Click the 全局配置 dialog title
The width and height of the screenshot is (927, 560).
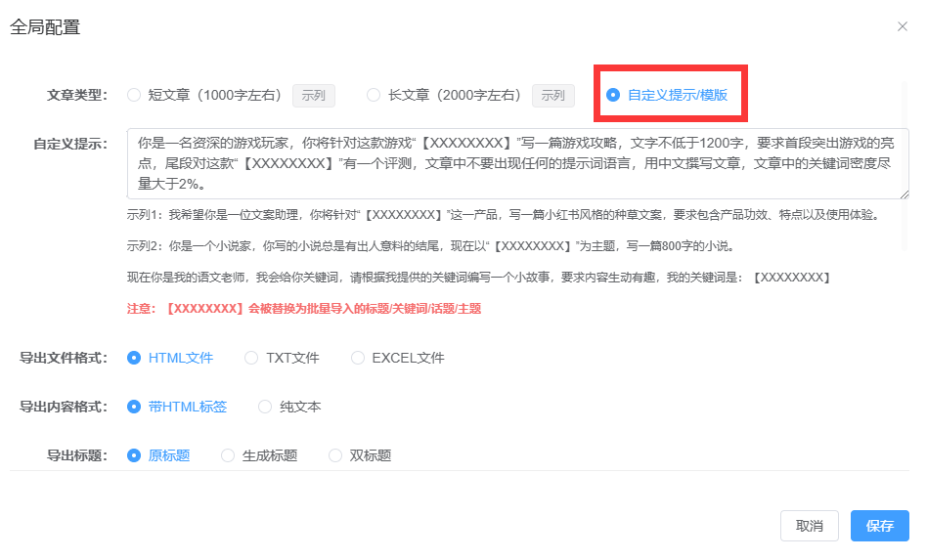45,27
